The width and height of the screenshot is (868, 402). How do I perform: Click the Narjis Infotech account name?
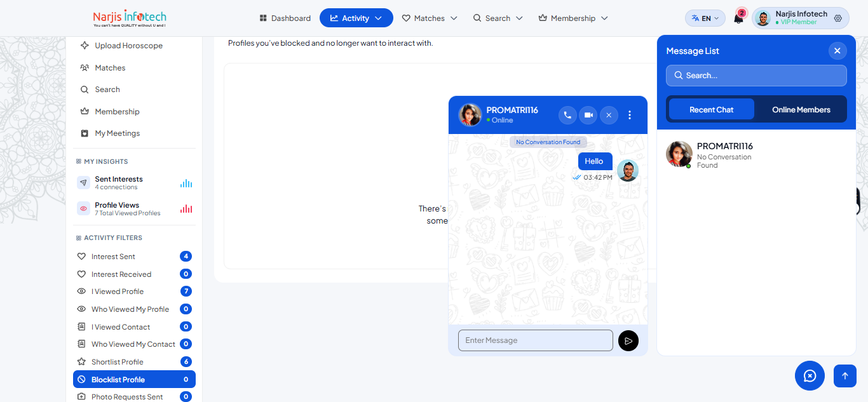(801, 14)
